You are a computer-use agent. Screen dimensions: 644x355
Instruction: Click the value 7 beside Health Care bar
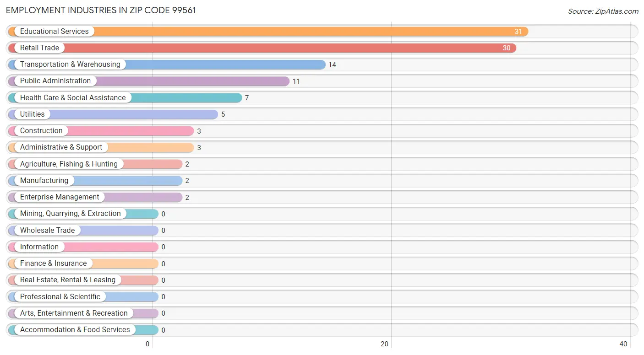[246, 98]
